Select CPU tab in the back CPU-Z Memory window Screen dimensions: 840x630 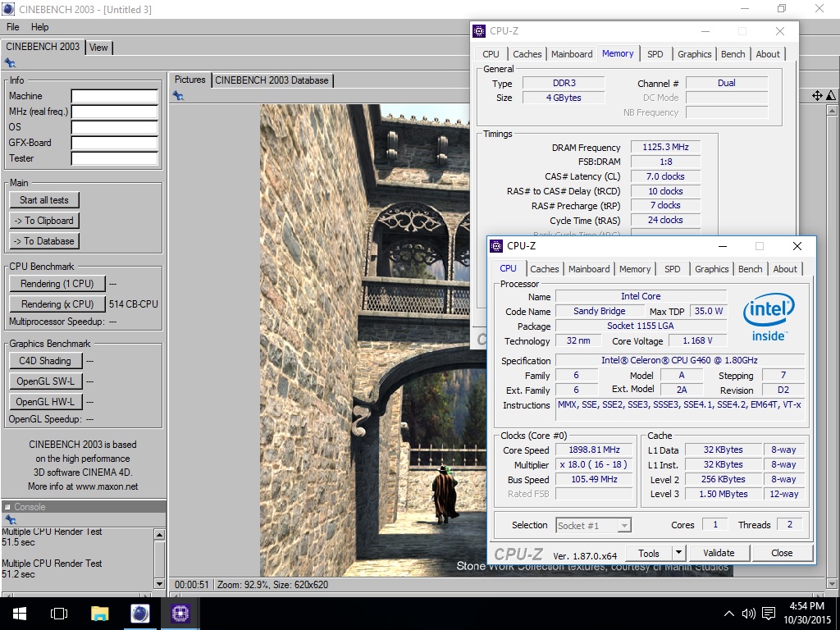491,54
